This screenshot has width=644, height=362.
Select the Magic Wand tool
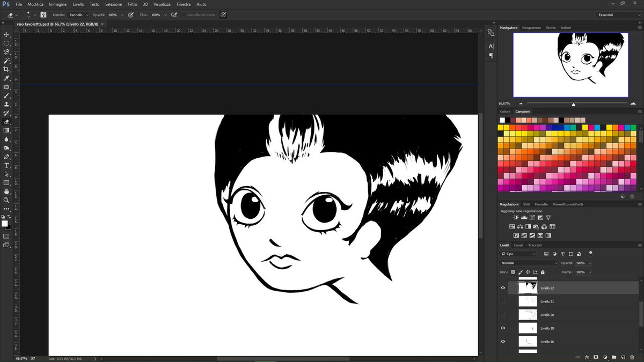click(6, 61)
